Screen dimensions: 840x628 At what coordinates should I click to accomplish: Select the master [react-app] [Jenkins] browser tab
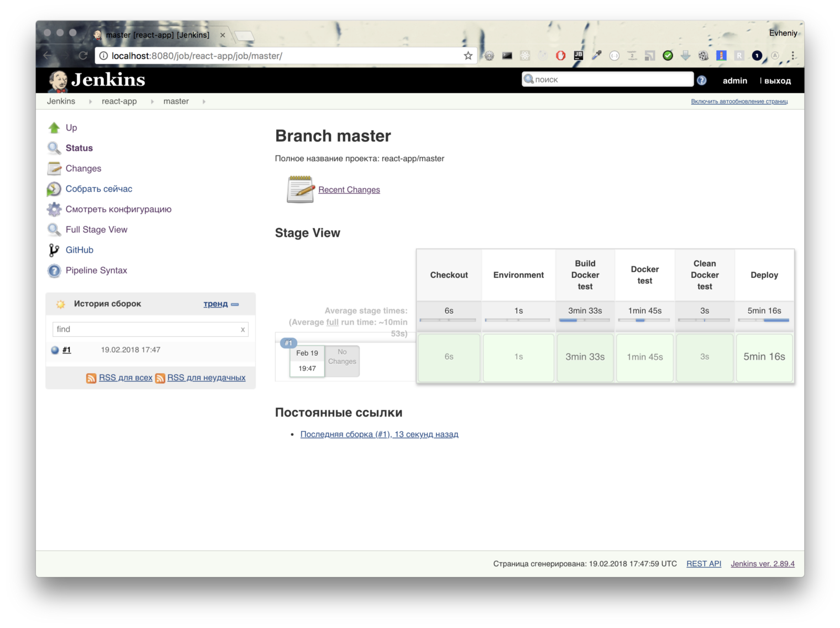tap(157, 35)
